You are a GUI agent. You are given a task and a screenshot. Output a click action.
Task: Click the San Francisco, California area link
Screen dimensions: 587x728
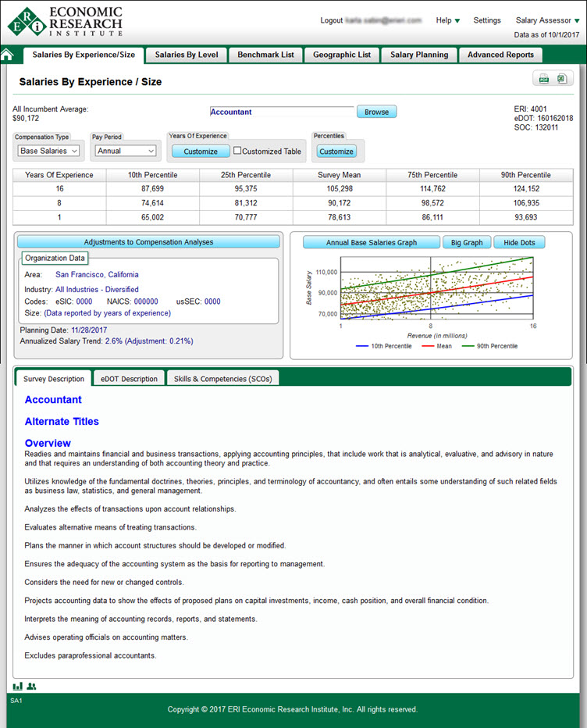click(97, 275)
